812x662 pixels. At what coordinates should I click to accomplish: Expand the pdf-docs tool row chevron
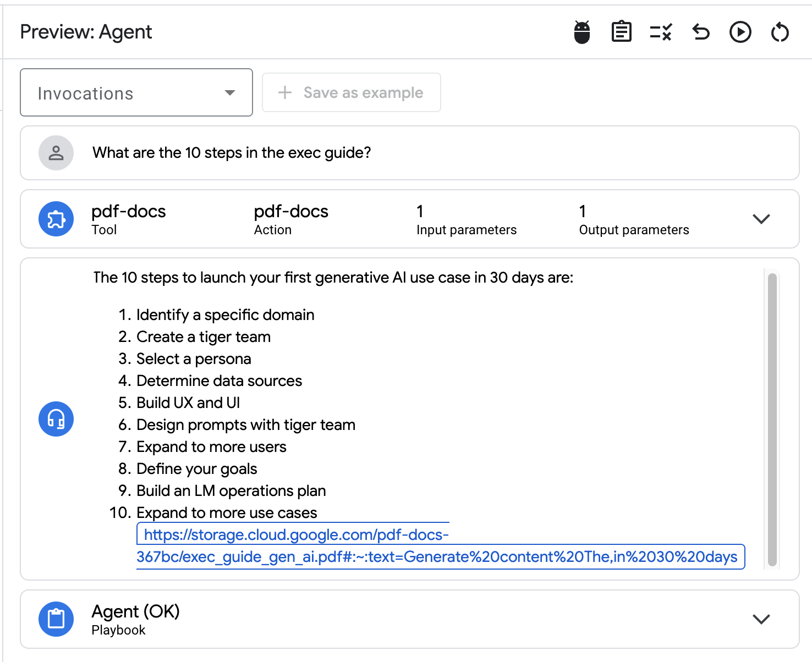pos(761,219)
